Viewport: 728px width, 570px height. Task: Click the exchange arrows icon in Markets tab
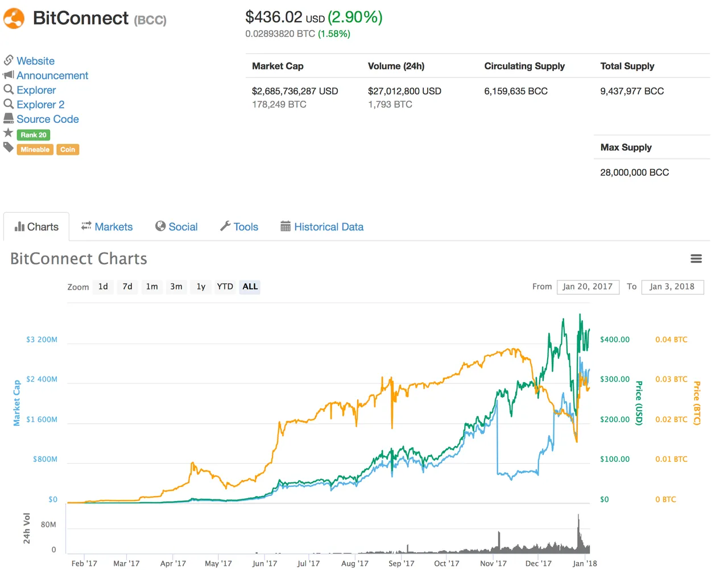click(86, 226)
